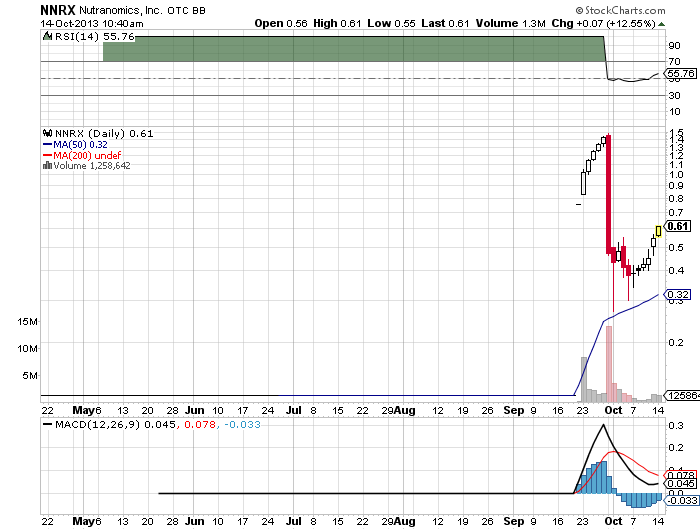
Task: Click the Open 0.56 value
Action: [281, 23]
